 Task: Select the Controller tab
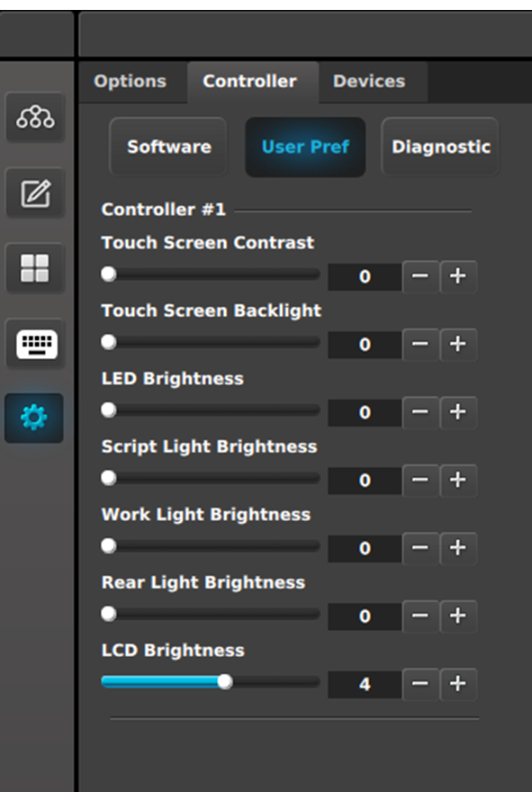(249, 81)
